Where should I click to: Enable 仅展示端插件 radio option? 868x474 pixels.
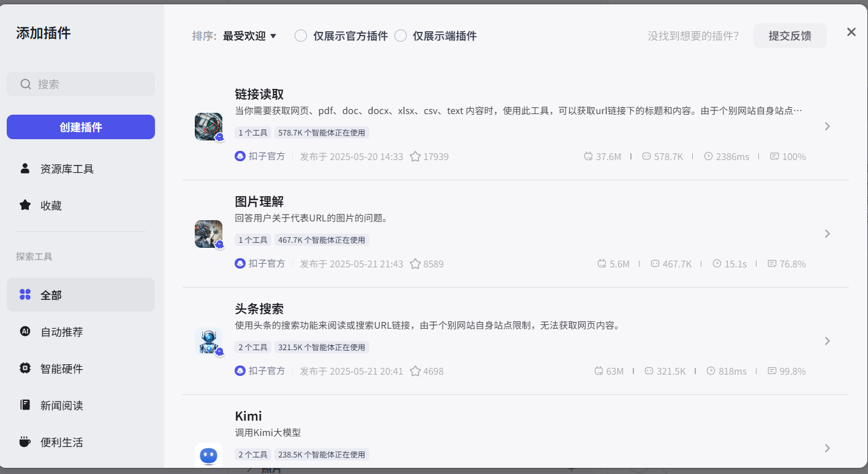[x=401, y=36]
